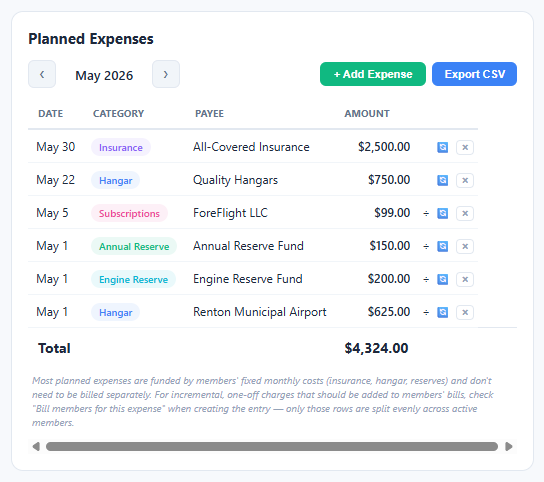Click payee Renton Municipal Airport

coord(260,312)
